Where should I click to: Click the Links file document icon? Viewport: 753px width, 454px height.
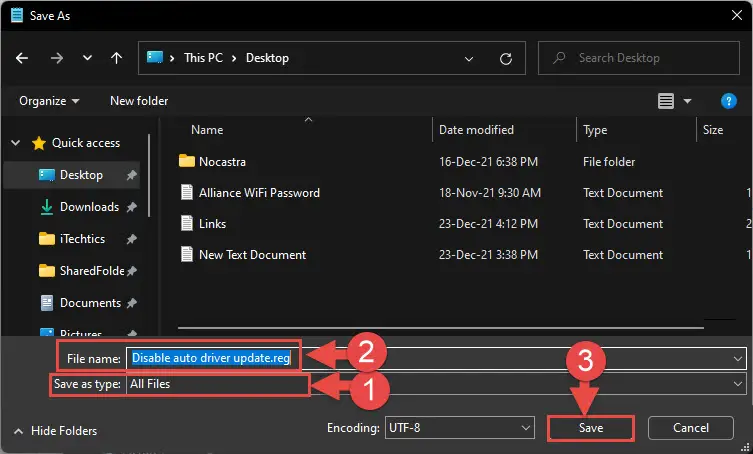click(x=187, y=223)
